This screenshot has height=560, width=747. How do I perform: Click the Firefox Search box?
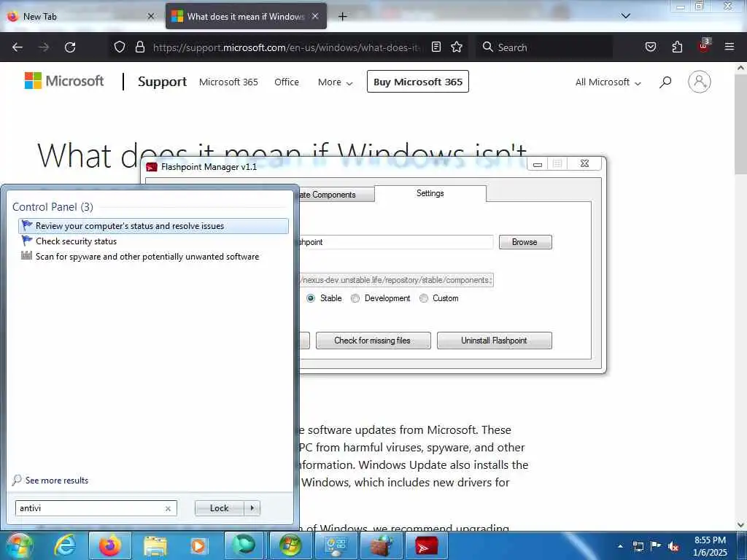point(544,47)
